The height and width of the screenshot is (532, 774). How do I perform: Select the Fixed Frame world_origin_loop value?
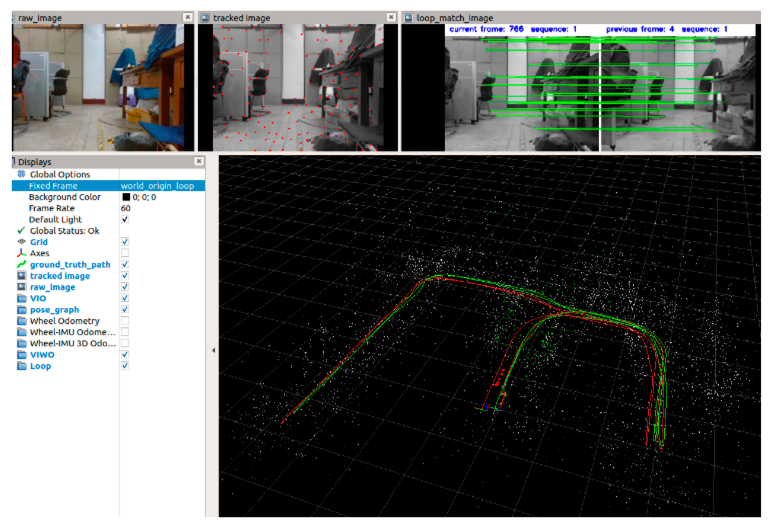click(x=157, y=186)
